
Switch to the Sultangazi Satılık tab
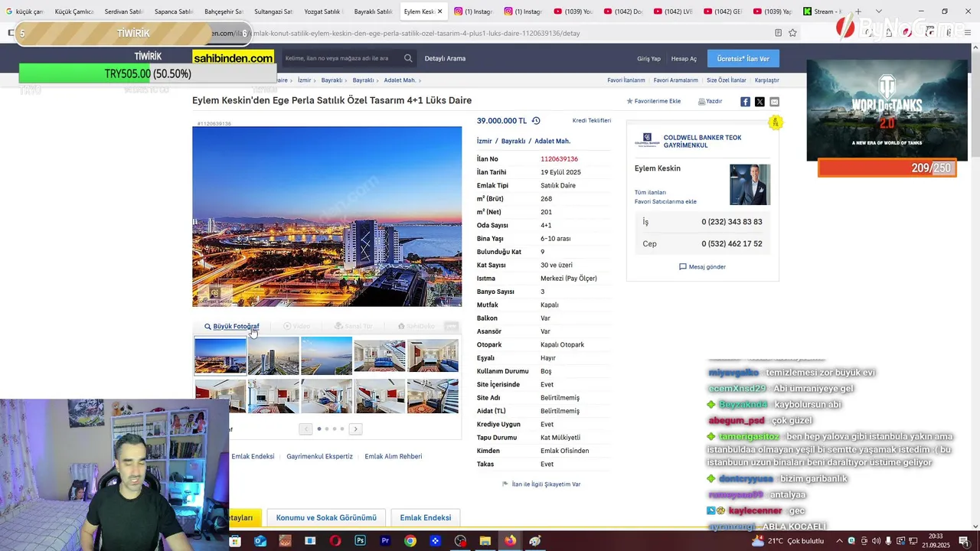(273, 11)
